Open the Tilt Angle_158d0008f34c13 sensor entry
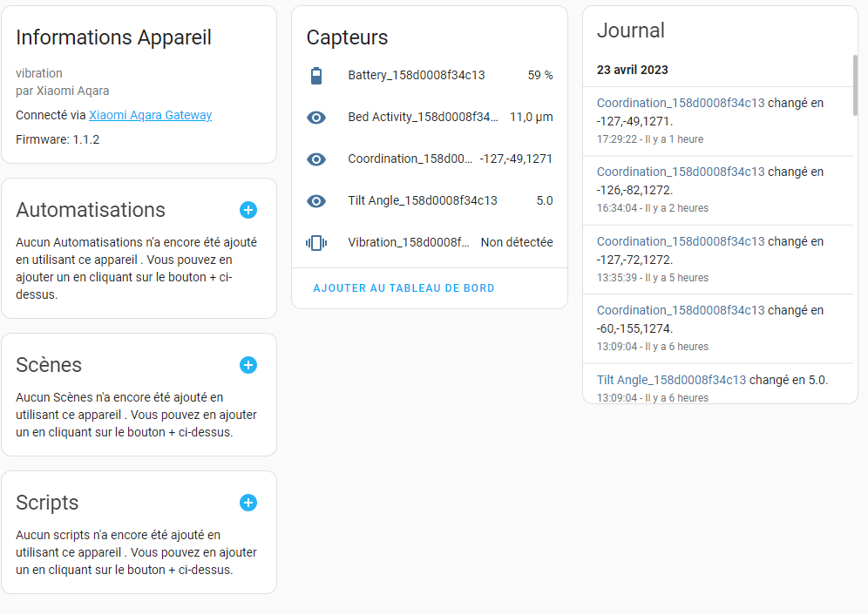 point(430,201)
